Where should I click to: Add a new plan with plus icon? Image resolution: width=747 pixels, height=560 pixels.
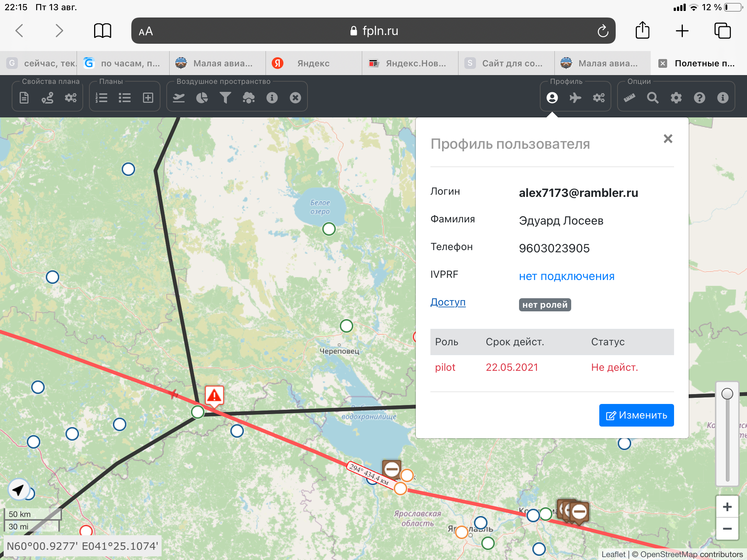148,98
